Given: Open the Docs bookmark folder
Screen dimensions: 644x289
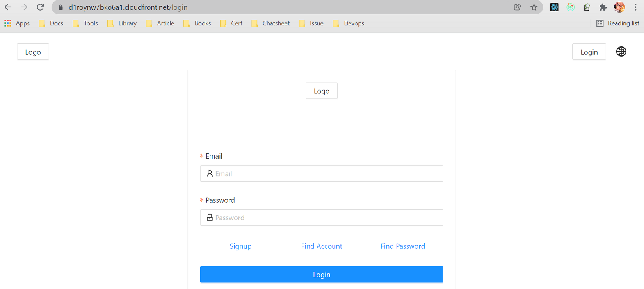Looking at the screenshot, I should tap(51, 23).
